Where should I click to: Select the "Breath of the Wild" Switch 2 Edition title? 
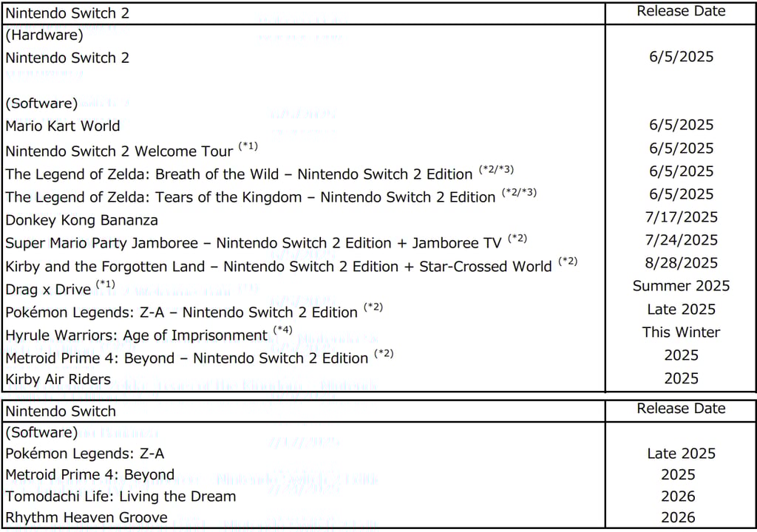point(239,174)
